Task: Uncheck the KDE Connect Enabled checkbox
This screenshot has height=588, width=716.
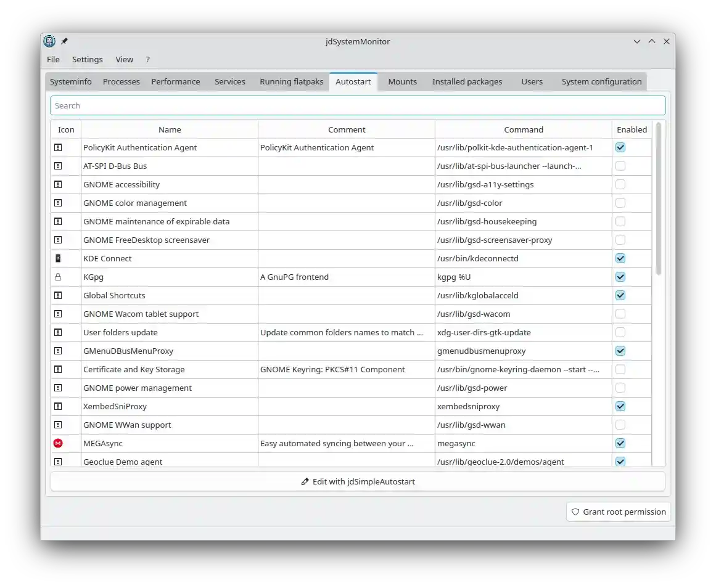Action: coord(620,258)
